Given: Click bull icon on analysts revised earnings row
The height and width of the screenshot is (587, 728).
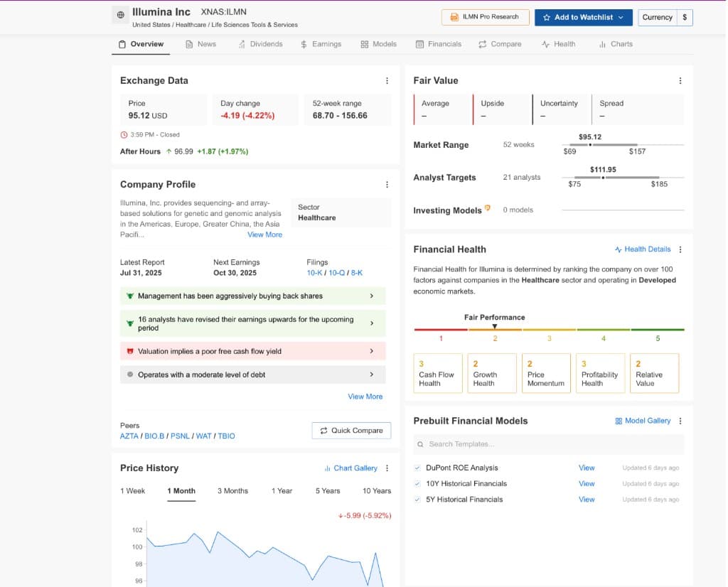Looking at the screenshot, I should pos(130,323).
